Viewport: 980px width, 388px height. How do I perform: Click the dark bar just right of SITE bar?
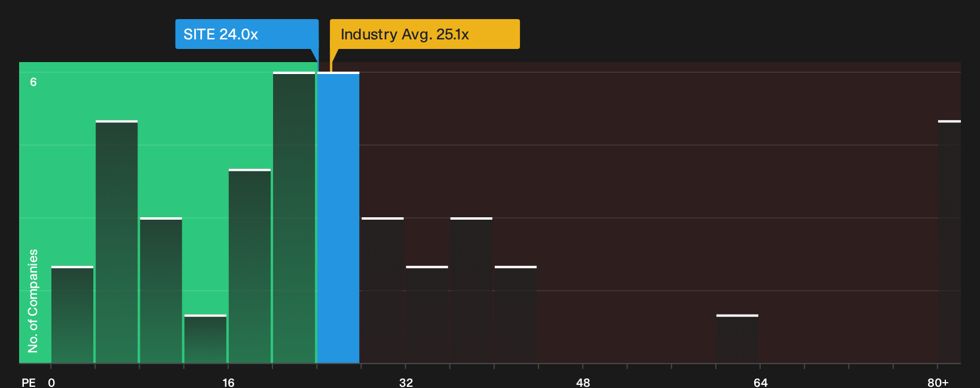(382, 290)
